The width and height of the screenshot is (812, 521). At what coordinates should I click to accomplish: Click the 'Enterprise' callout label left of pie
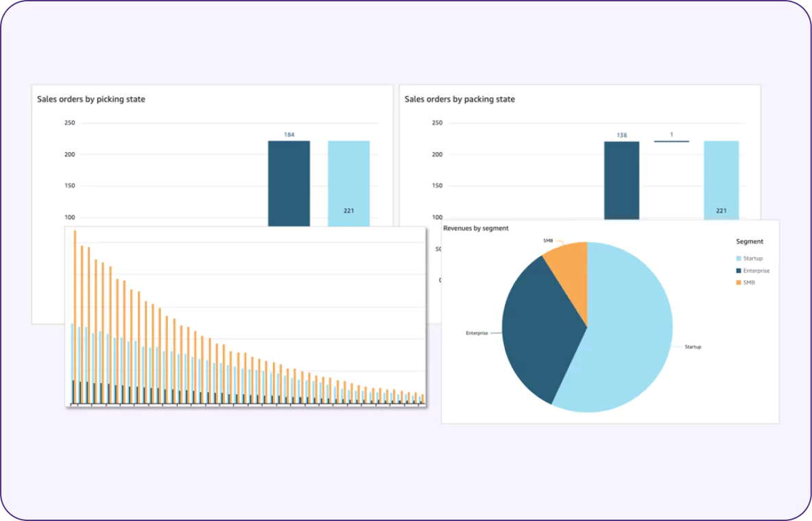pyautogui.click(x=477, y=334)
